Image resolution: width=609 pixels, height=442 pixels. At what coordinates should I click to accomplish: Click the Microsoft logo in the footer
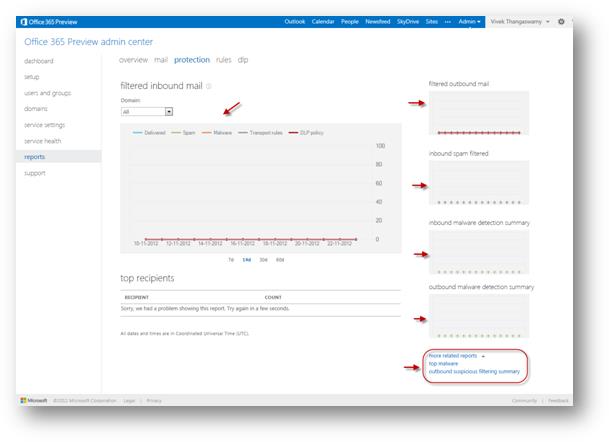pyautogui.click(x=34, y=400)
